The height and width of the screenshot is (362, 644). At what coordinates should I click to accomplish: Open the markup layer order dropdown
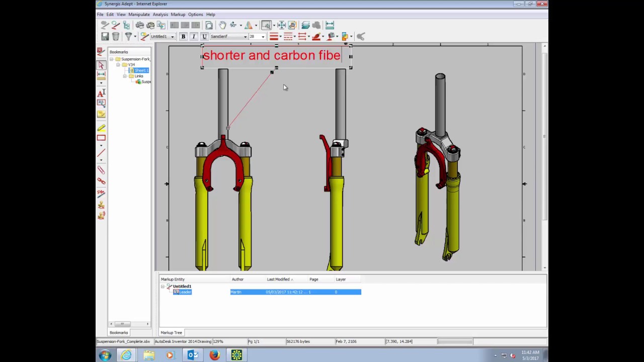pyautogui.click(x=351, y=37)
